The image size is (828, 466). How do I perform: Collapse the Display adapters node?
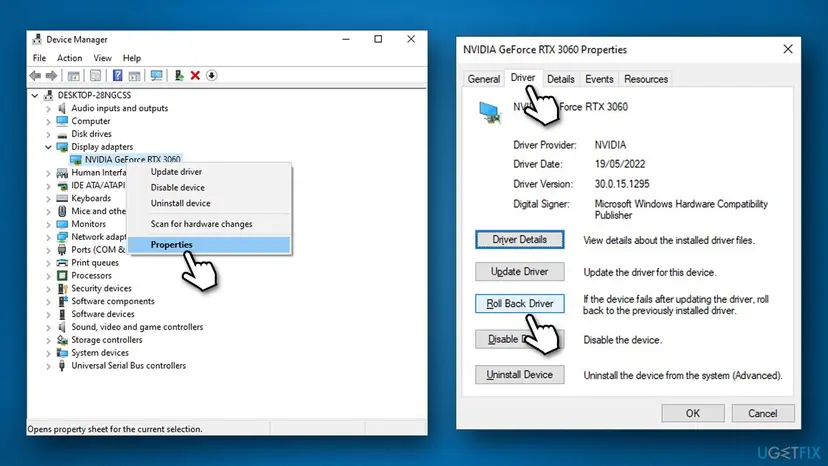(48, 147)
